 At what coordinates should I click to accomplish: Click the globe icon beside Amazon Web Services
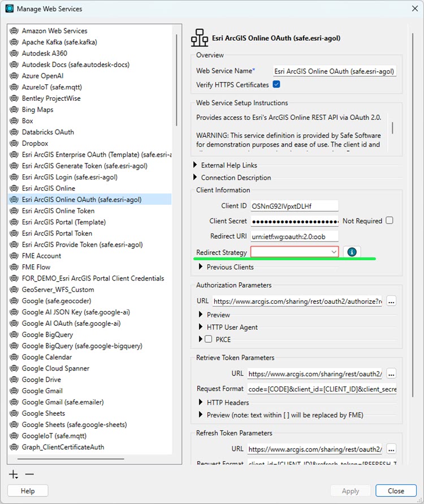(14, 31)
